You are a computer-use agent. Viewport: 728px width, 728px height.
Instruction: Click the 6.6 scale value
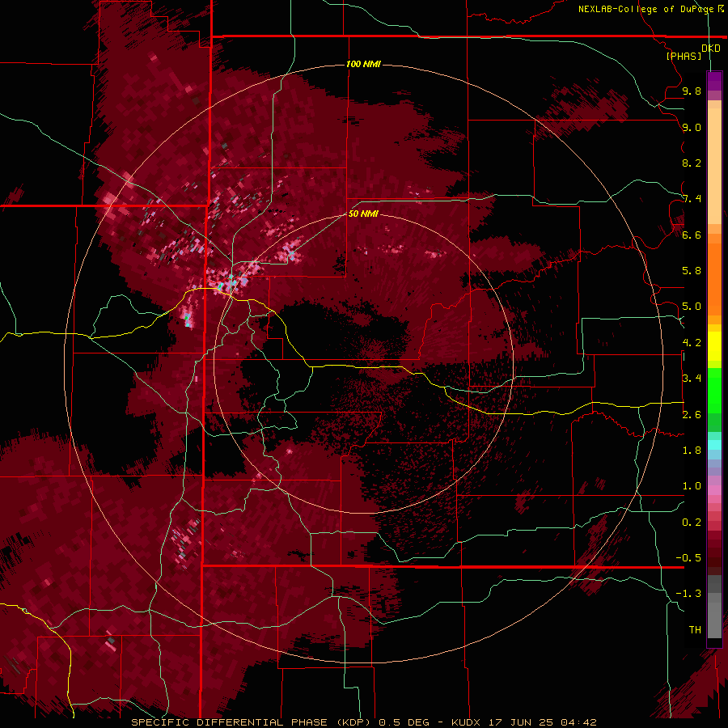pyautogui.click(x=692, y=235)
